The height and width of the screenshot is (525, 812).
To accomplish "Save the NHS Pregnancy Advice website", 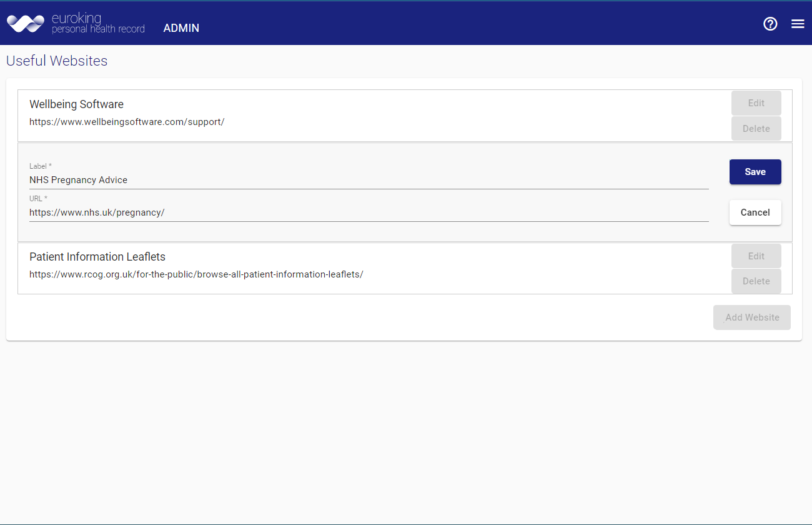I will tap(755, 172).
